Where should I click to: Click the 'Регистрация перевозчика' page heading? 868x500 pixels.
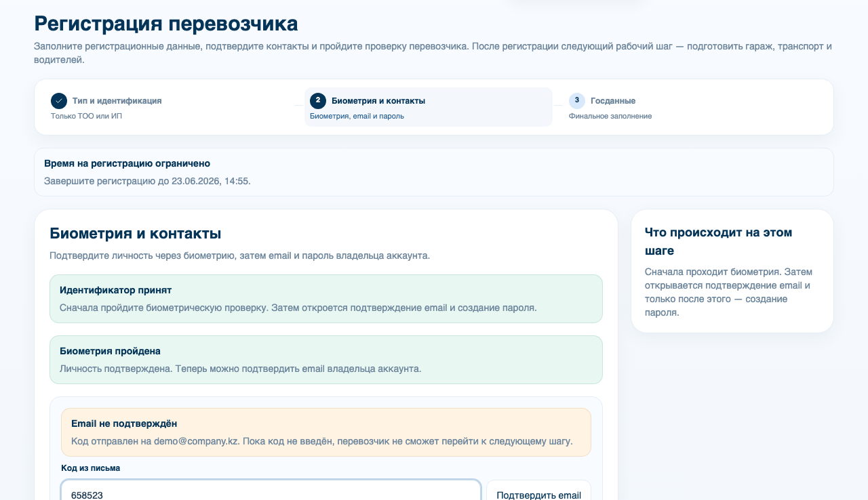tap(166, 24)
